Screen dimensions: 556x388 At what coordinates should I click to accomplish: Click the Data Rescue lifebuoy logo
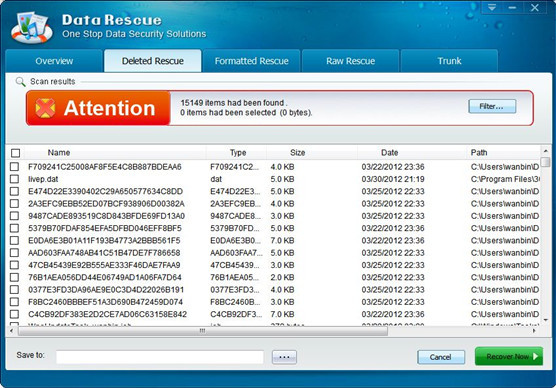tap(31, 28)
